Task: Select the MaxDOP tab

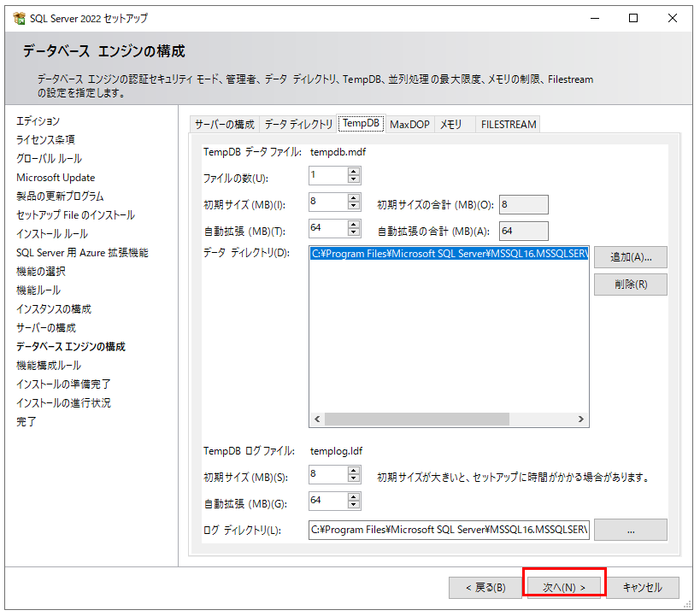Action: click(x=409, y=125)
